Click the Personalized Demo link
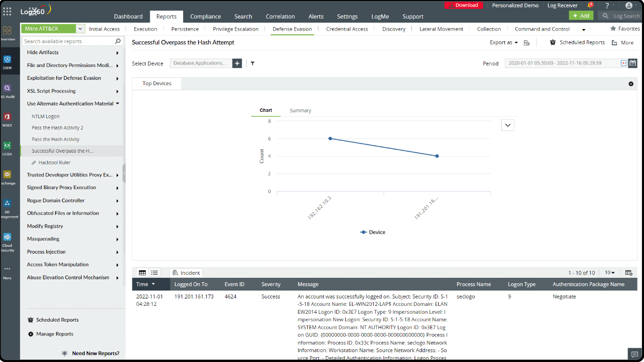This screenshot has height=362, width=644. coord(515,5)
